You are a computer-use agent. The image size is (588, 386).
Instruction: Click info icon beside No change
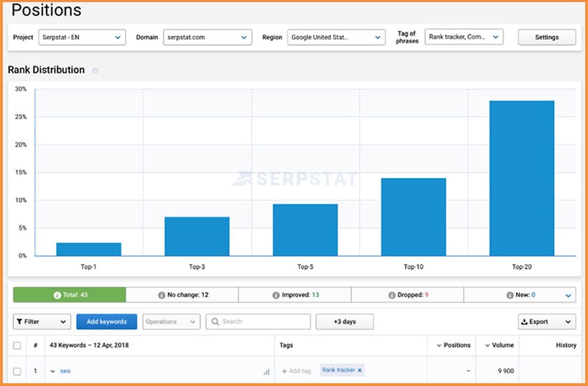(x=162, y=296)
